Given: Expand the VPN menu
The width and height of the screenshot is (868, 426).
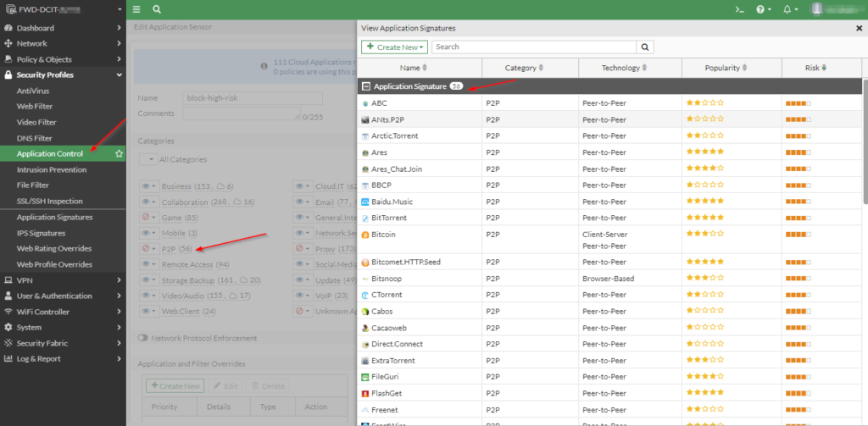Looking at the screenshot, I should pyautogui.click(x=63, y=280).
